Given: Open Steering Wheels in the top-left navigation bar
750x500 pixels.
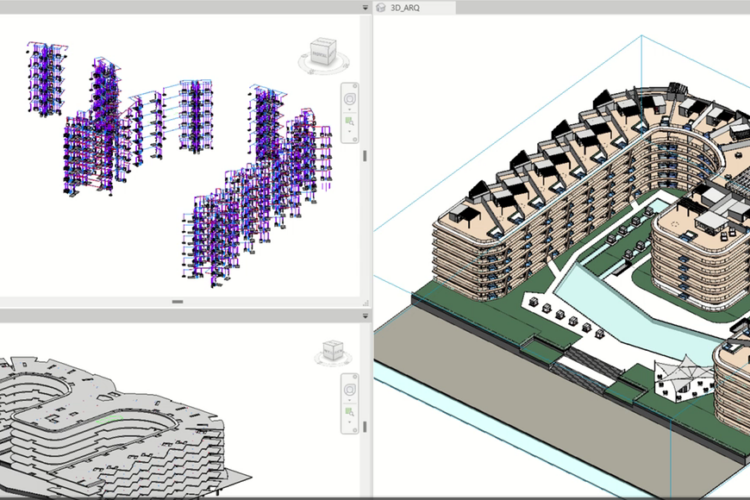Looking at the screenshot, I should coord(350,100).
